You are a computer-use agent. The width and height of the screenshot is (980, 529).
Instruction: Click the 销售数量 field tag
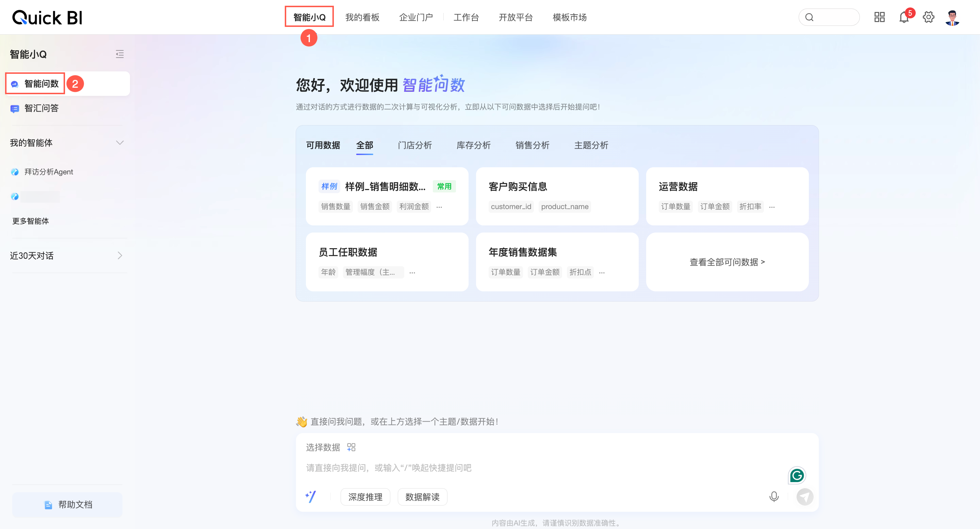tap(336, 206)
